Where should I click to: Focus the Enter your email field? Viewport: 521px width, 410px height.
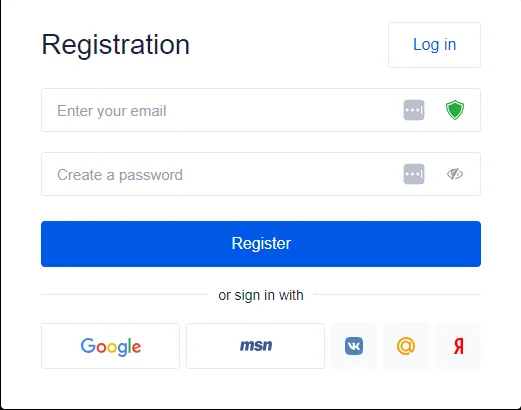click(x=261, y=110)
